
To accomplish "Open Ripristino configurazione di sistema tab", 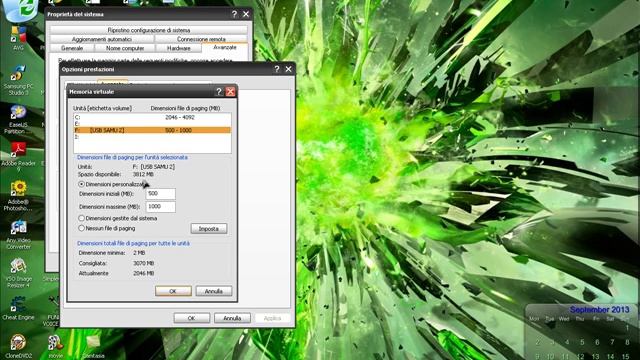I will tap(149, 30).
